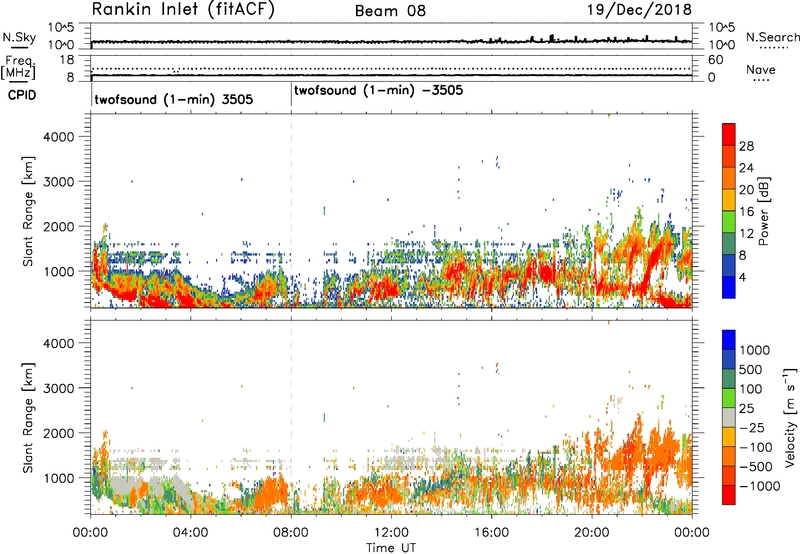The width and height of the screenshot is (800, 554).
Task: Click the '18' tick of frequency axis
Action: (x=66, y=60)
